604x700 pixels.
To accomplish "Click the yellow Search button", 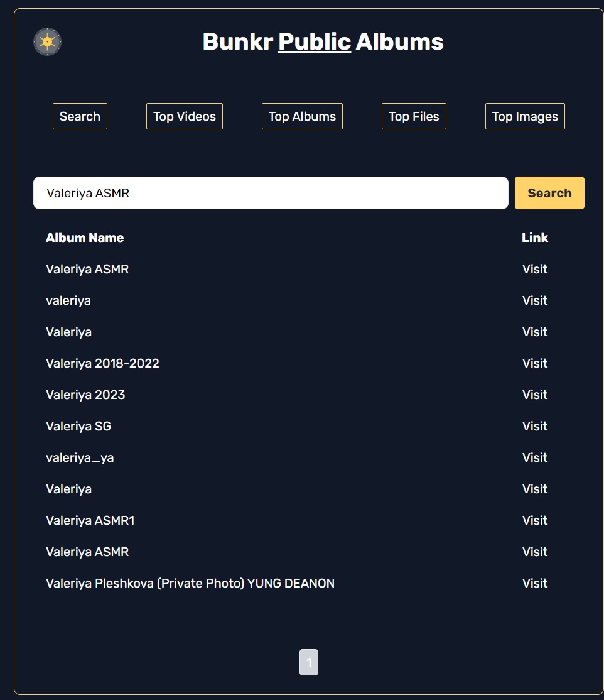I will [x=549, y=193].
